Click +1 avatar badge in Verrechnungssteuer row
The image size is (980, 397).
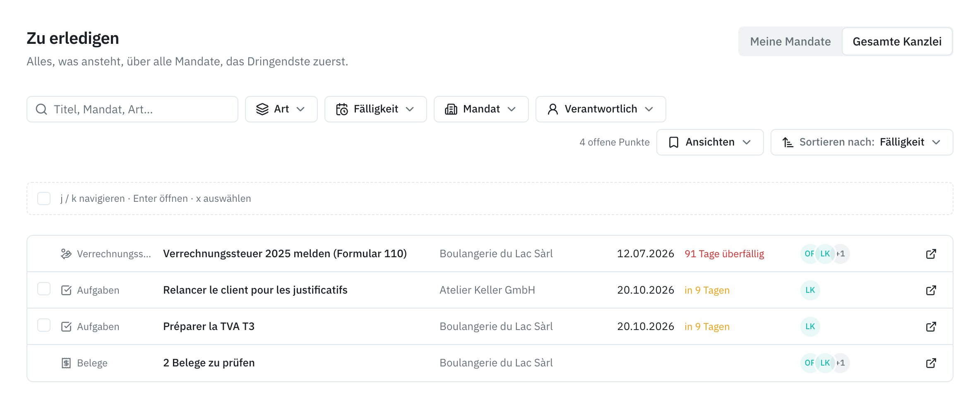tap(841, 254)
